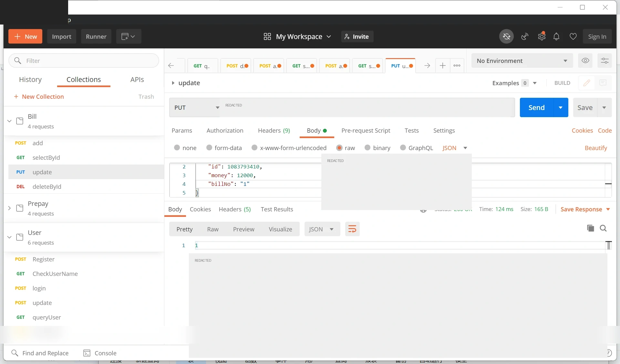Open the new window dropdown icon
The width and height of the screenshot is (620, 364).
[x=128, y=36]
